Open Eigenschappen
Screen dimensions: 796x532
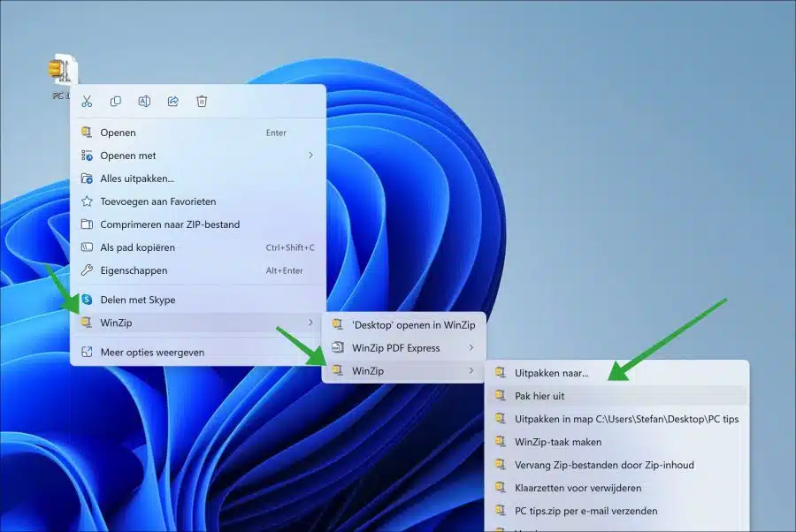tap(198, 270)
